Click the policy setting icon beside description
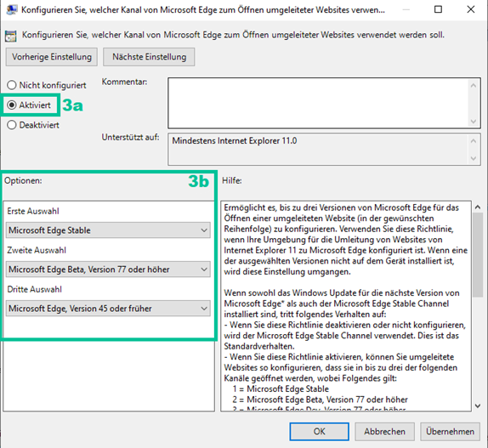The width and height of the screenshot is (488, 448). [x=10, y=36]
